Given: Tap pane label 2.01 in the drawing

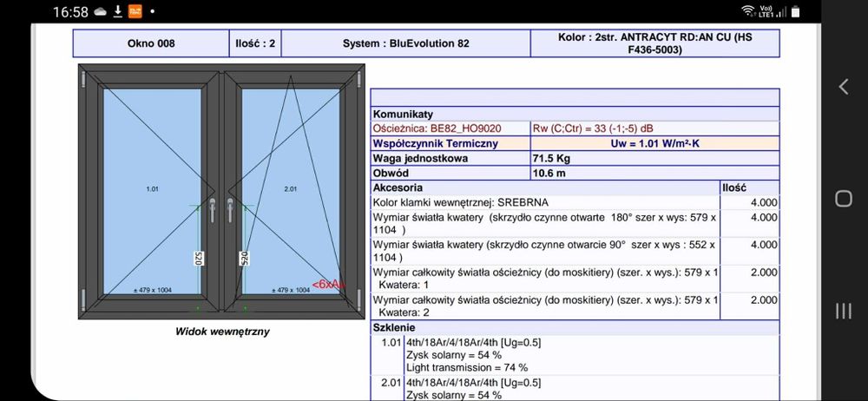Looking at the screenshot, I should click(291, 189).
